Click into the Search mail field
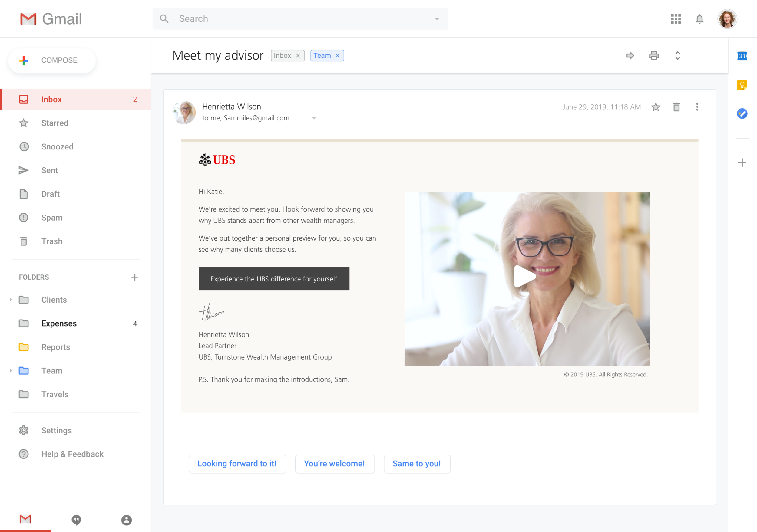Screen dimensions: 757x532 click(300, 19)
